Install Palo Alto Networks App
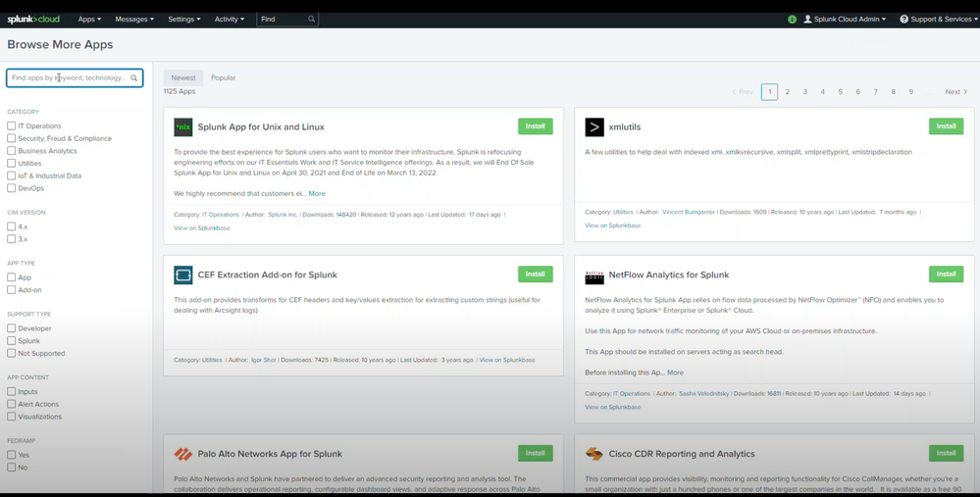980x497 pixels. pos(535,453)
